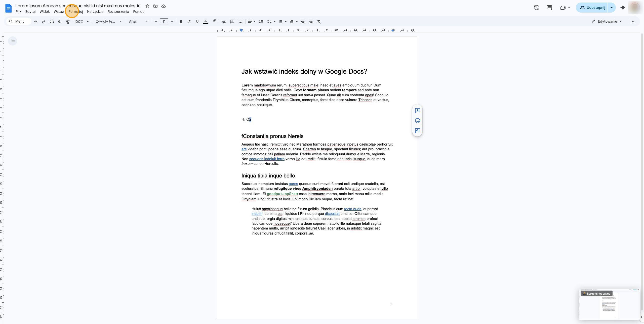Open line and paragraph spacing icon
This screenshot has width=644, height=324.
pos(261,22)
